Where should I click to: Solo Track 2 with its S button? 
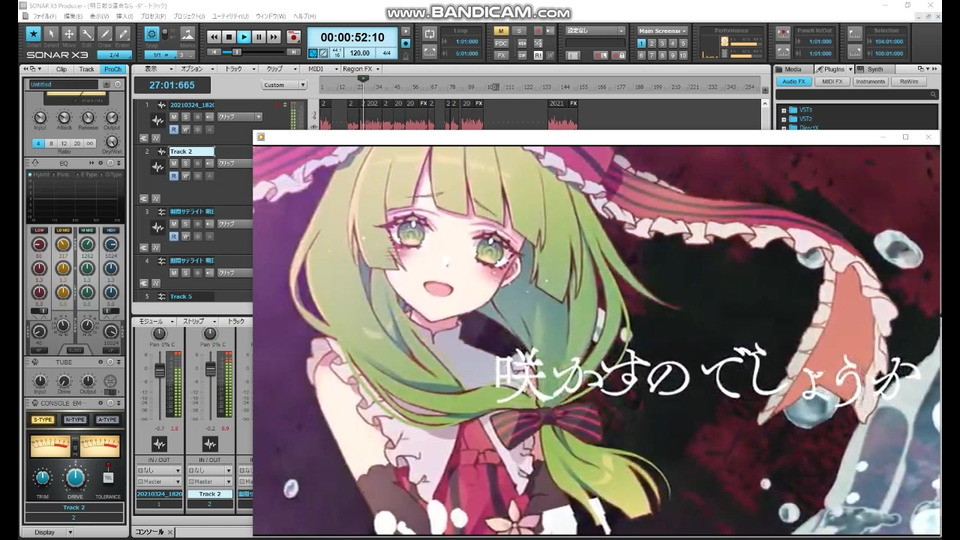186,163
